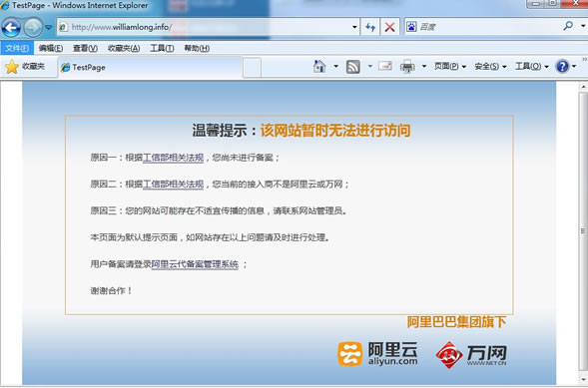Viewport: 588px width, 388px height.
Task: Click the IE logo in the title bar
Action: [x=5, y=5]
